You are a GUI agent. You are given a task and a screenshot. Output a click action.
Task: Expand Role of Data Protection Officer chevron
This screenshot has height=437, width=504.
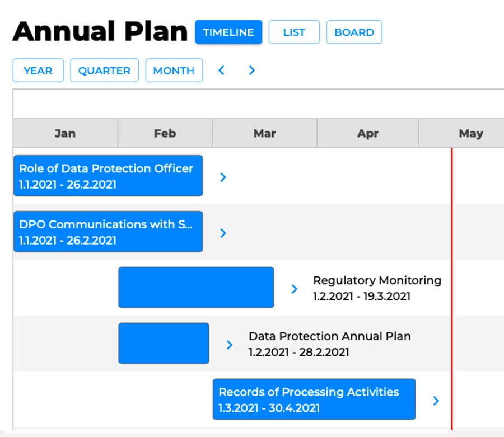tap(223, 177)
